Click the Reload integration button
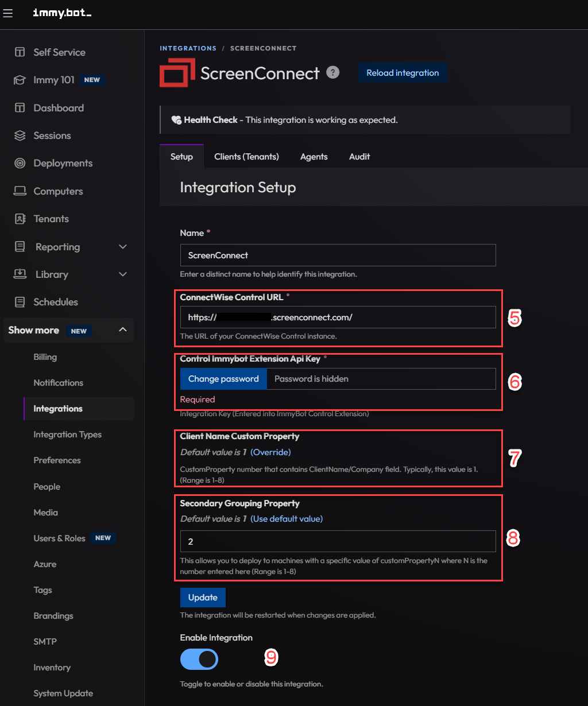588x706 pixels. [403, 73]
